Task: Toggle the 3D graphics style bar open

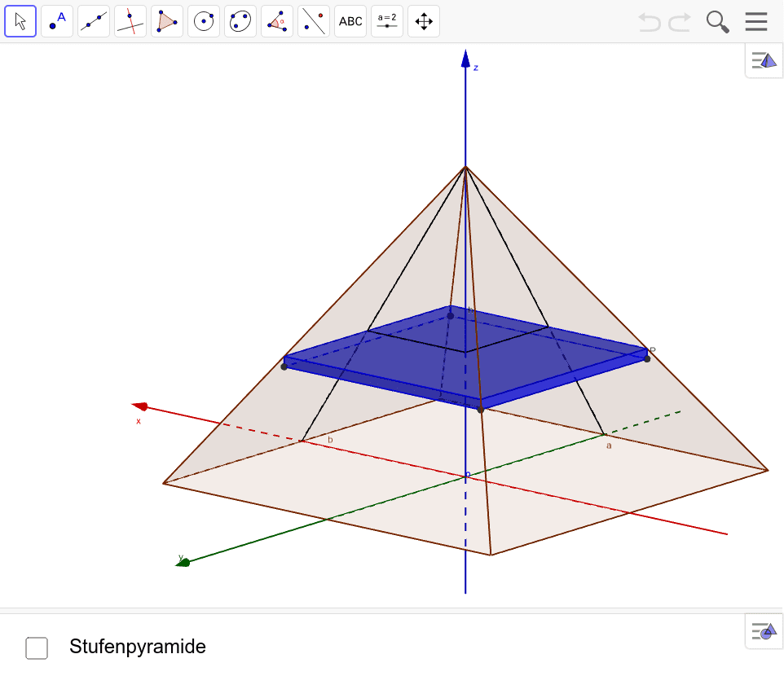Action: point(763,59)
